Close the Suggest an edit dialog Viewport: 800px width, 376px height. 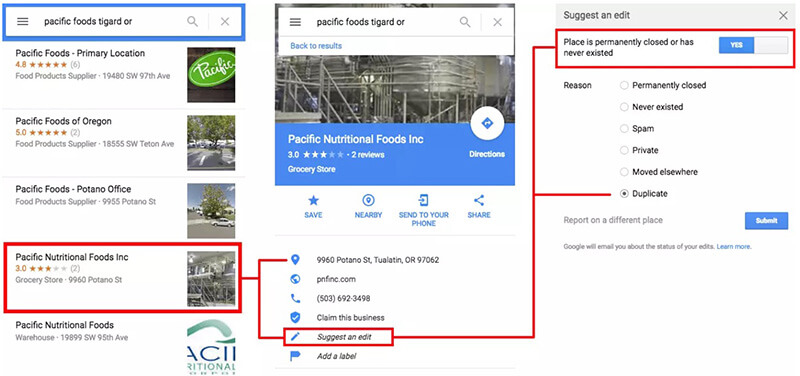tap(783, 16)
